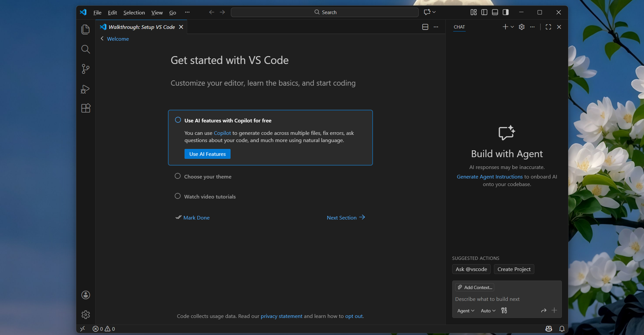Open chat panel More Actions ellipsis

(x=532, y=27)
